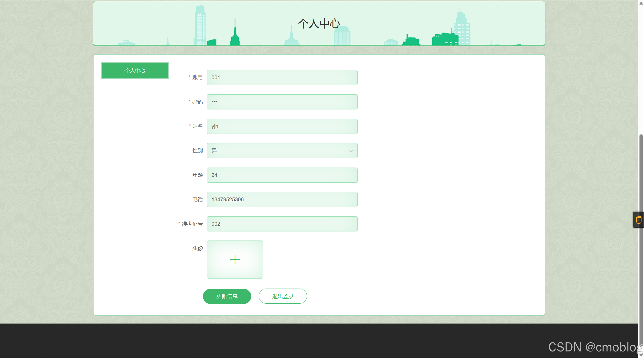Click the 退出登录 button
Image resolution: width=644 pixels, height=358 pixels.
click(283, 296)
